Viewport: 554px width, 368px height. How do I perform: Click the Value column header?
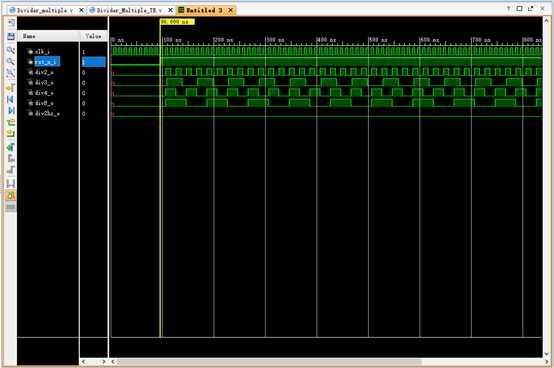tap(94, 36)
